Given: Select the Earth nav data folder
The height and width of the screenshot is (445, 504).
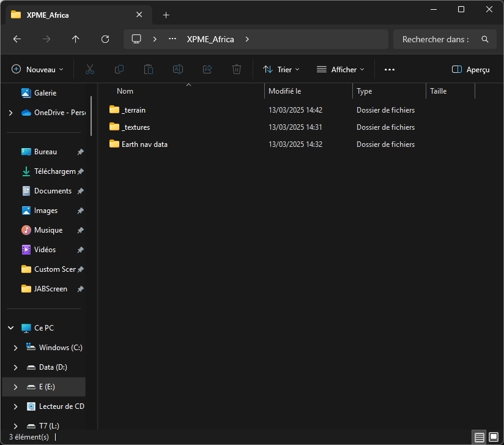Looking at the screenshot, I should [144, 144].
